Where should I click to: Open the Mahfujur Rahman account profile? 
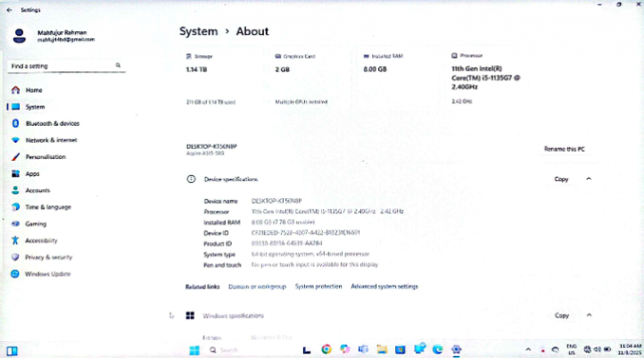click(x=54, y=36)
